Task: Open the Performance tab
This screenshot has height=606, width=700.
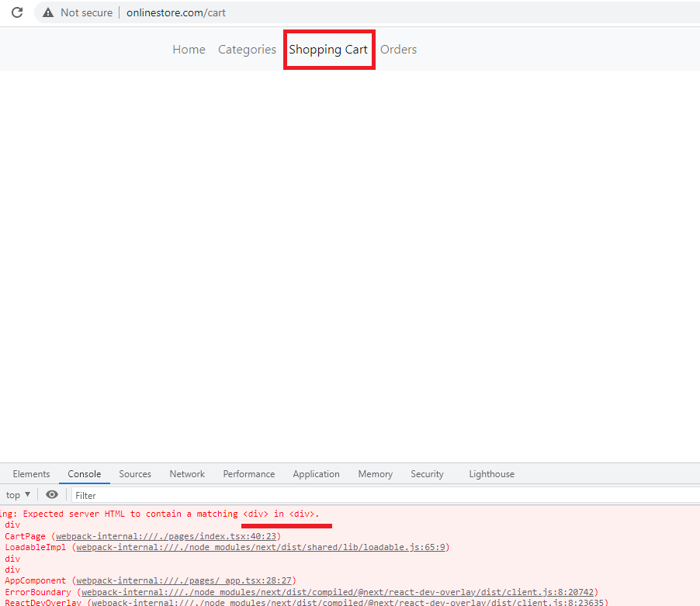Action: coord(248,474)
